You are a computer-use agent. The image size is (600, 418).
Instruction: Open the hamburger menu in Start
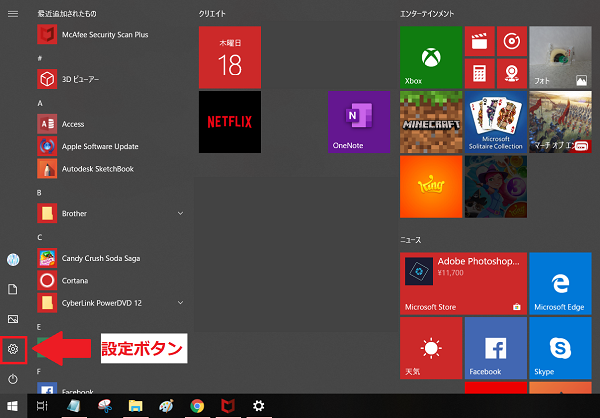click(13, 14)
